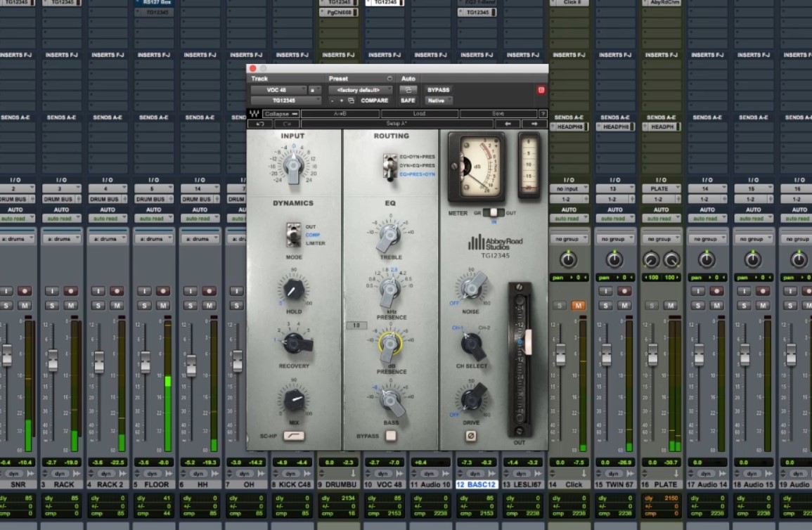Flip the Dynamics MODE switch

tap(294, 235)
